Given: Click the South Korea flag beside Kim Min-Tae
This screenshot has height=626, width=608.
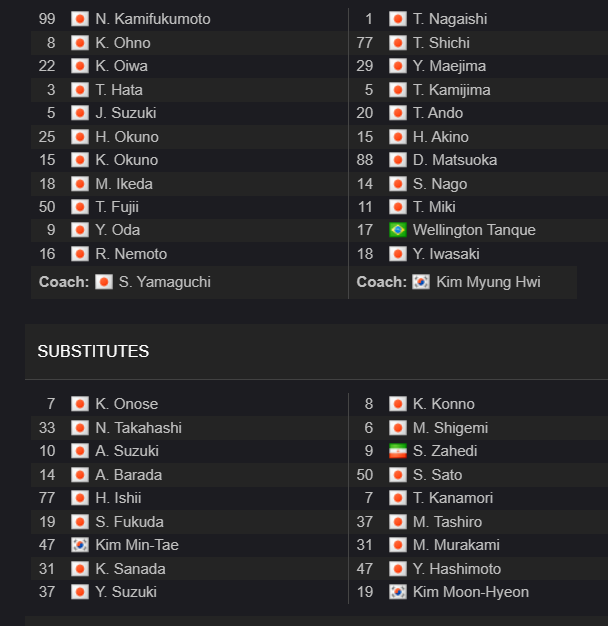Looking at the screenshot, I should coord(80,545).
